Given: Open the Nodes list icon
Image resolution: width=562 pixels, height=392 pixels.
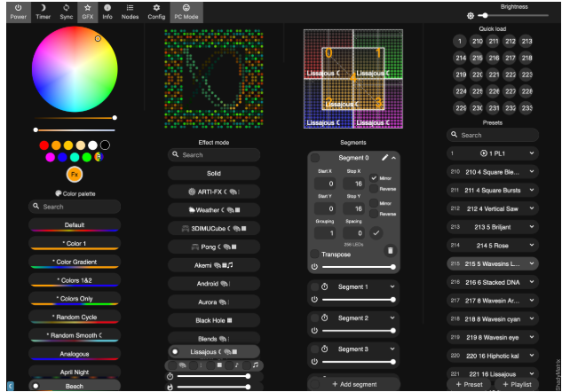Looking at the screenshot, I should point(130,12).
